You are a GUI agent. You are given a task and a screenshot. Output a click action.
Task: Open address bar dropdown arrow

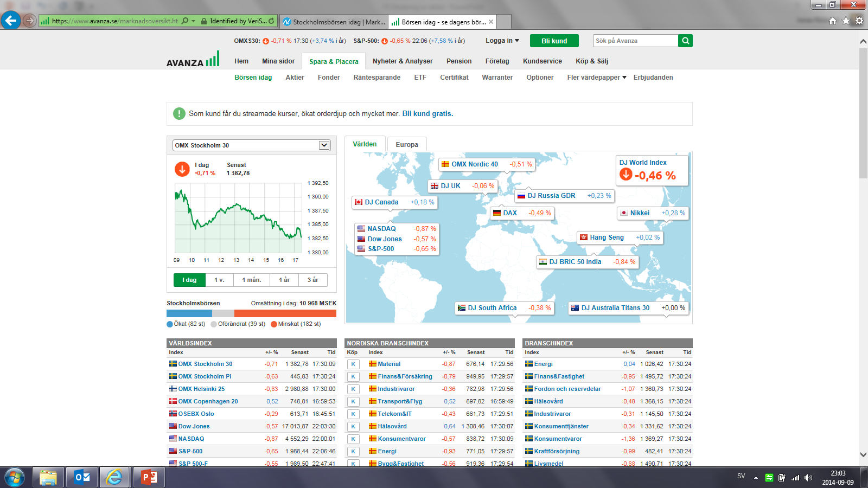[x=194, y=21]
